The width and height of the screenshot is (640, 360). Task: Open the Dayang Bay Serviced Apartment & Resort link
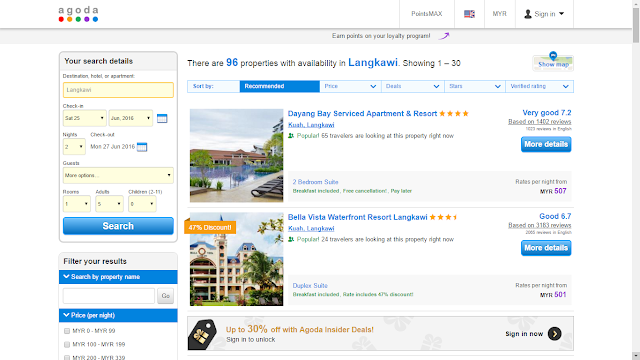(362, 114)
